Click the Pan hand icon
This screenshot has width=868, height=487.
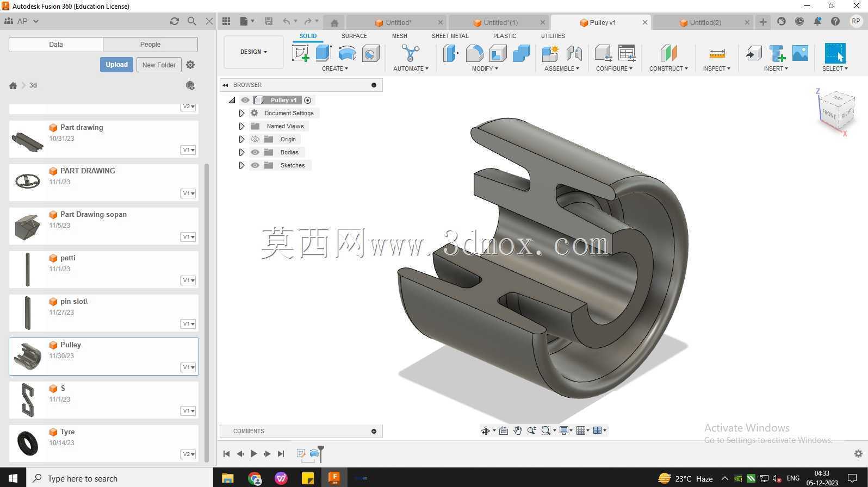point(517,430)
